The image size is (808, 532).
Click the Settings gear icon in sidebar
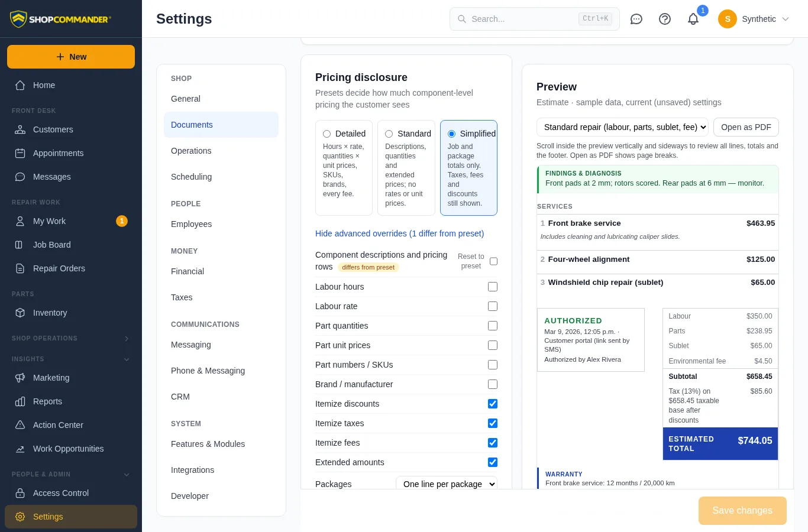20,517
